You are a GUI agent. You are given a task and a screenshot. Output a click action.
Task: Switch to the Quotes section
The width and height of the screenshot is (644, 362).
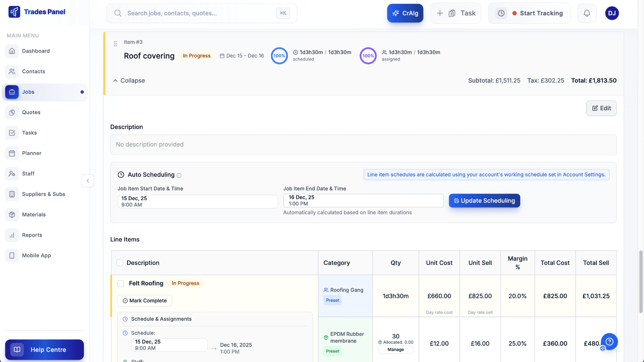coord(31,112)
